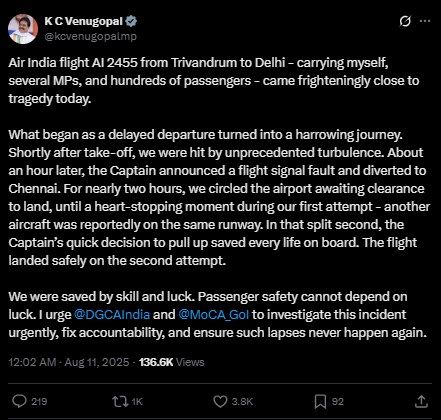The image size is (441, 420).
Task: Open the @MoCA_GoI mention link
Action: click(214, 314)
